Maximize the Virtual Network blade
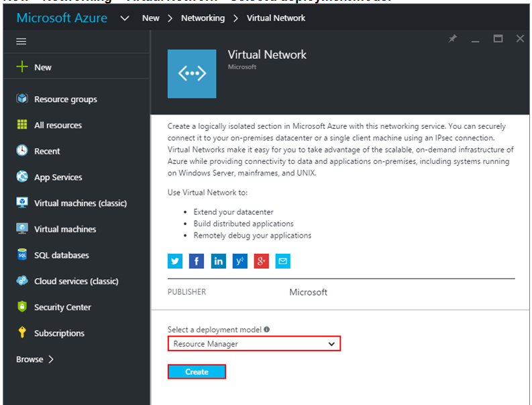 pos(498,38)
